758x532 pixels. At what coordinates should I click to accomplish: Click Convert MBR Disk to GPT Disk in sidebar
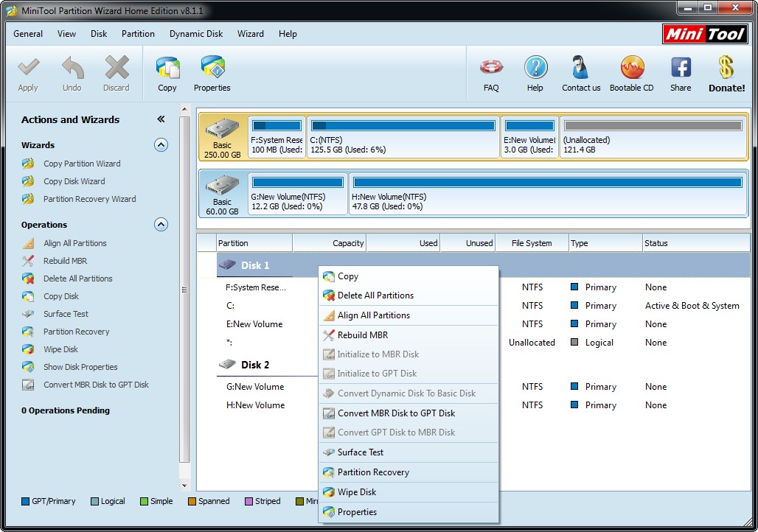[96, 385]
